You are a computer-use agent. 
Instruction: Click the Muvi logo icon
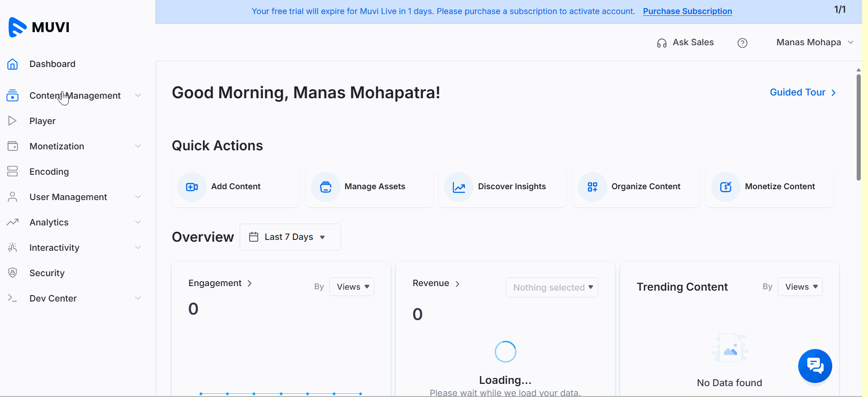(x=17, y=27)
